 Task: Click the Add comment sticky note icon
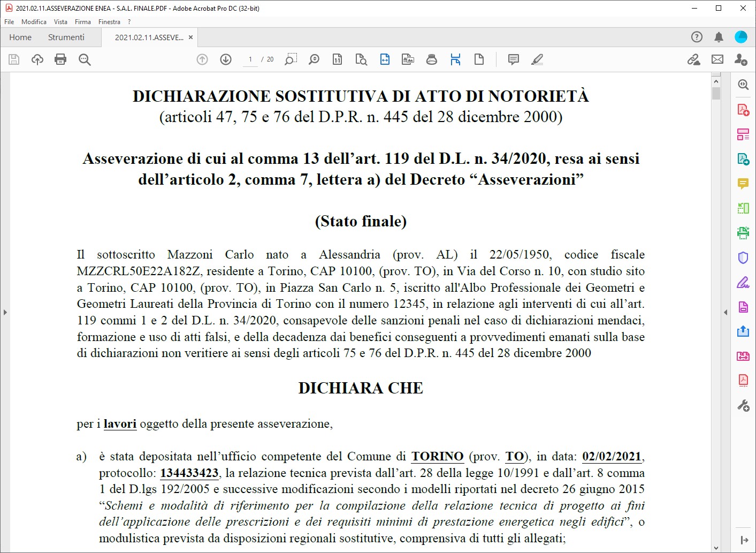(513, 59)
